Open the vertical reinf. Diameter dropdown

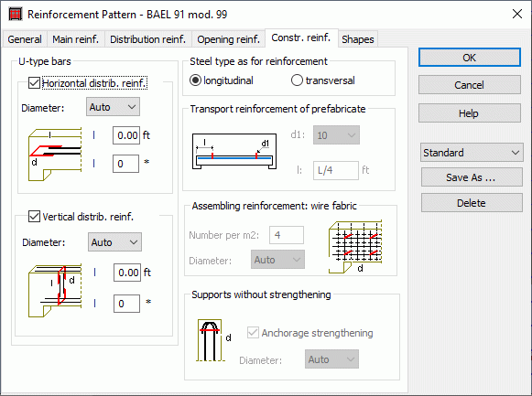click(x=114, y=241)
